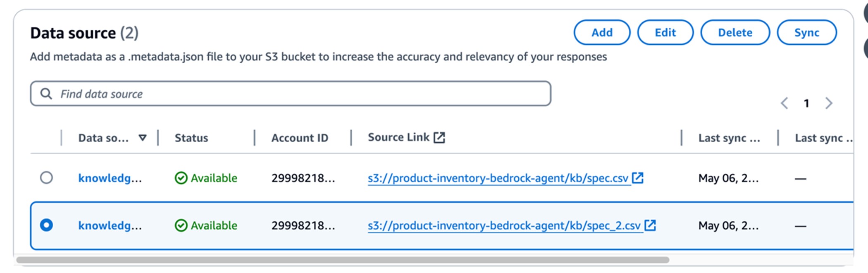Go to previous page arrow
This screenshot has width=868, height=273.
784,103
